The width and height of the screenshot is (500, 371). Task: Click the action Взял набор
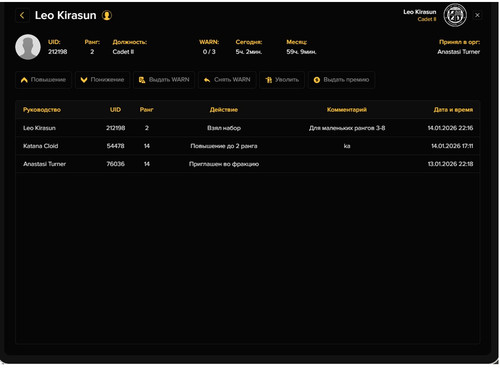[224, 128]
